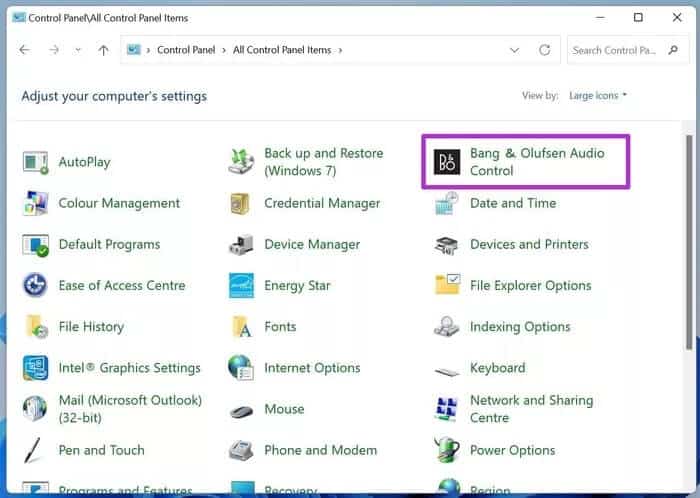Open the Indexing Options text link
Screen dimensions: 700x498
(520, 327)
